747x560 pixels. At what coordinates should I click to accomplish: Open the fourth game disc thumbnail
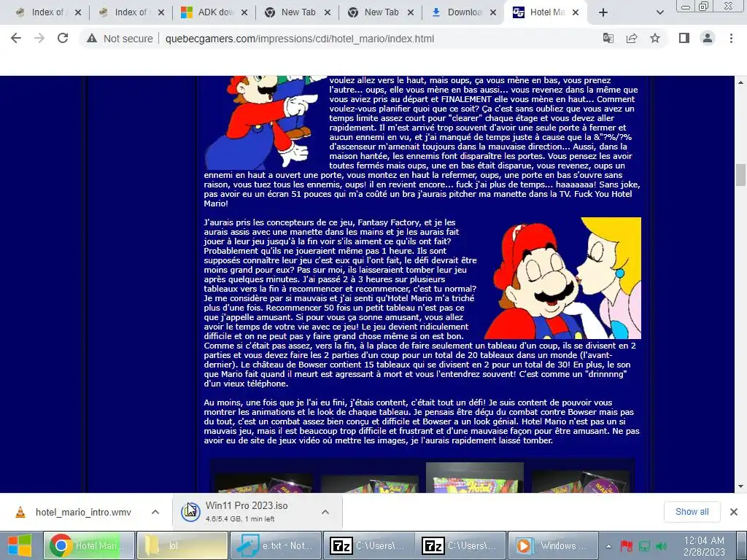[580, 481]
